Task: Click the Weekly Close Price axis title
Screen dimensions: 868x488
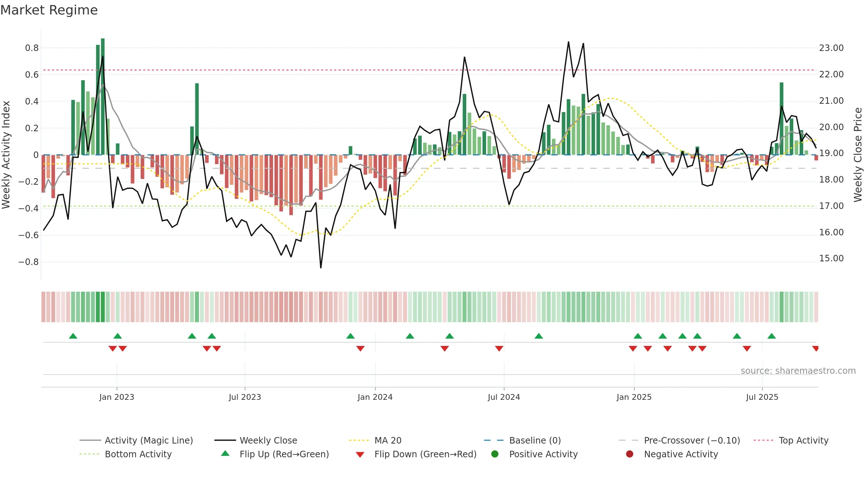Action: click(x=858, y=155)
